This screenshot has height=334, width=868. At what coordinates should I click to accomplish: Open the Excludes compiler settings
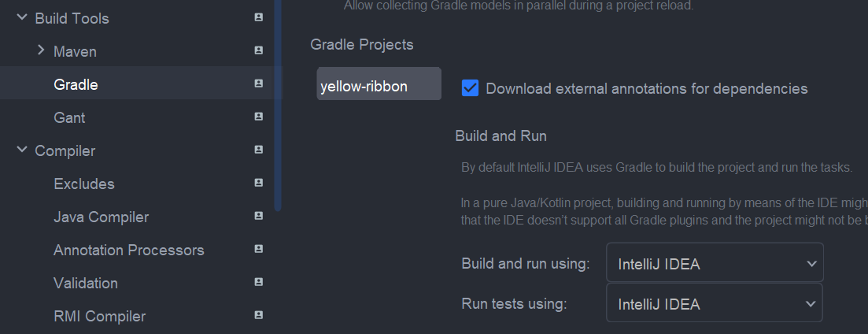pos(84,184)
